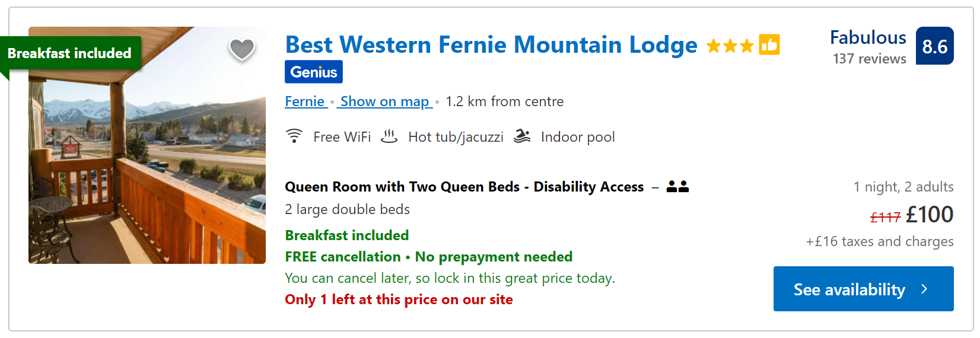980x338 pixels.
Task: Click the indoor pool swimmer icon
Action: click(x=522, y=136)
